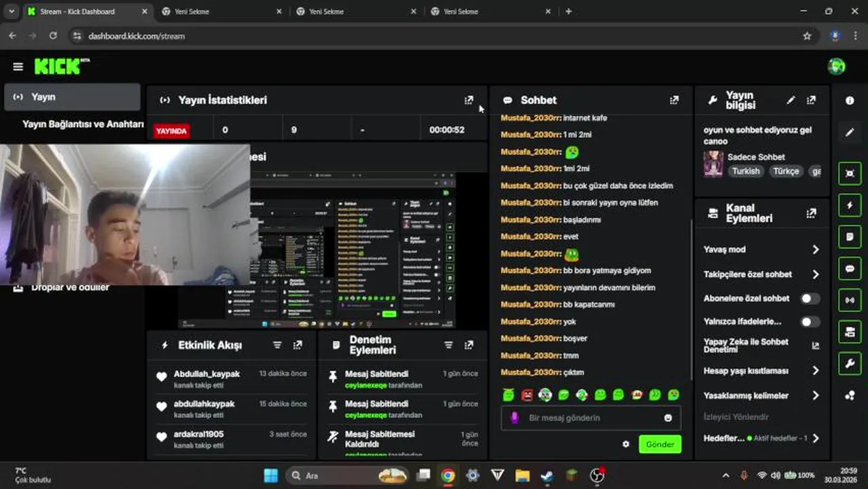Image resolution: width=868 pixels, height=489 pixels.
Task: Toggle the chat bubble widget icon
Action: 850,268
